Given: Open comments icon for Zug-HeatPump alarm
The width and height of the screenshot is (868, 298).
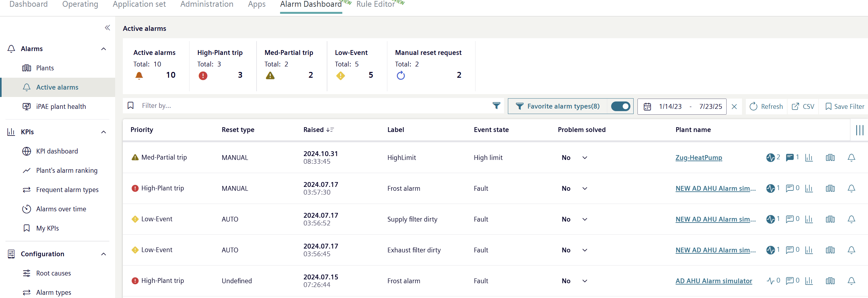Looking at the screenshot, I should [x=789, y=157].
